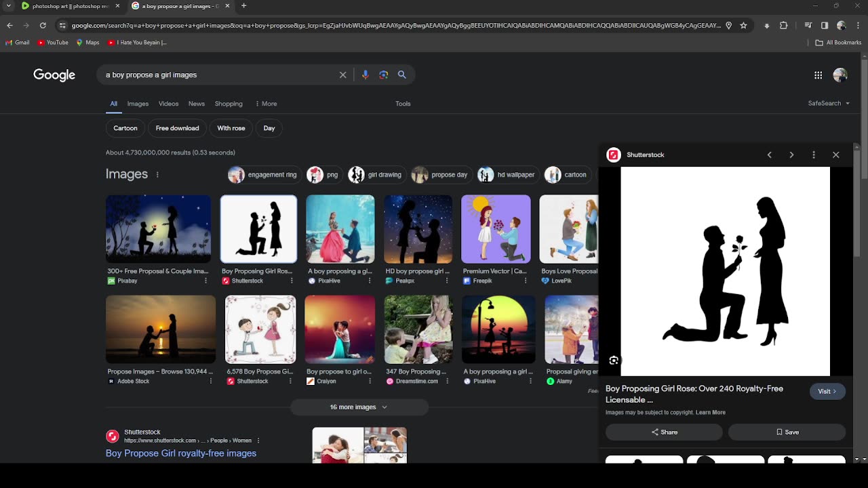This screenshot has height=488, width=868.
Task: Open options for Pixabay image result
Action: 205,281
